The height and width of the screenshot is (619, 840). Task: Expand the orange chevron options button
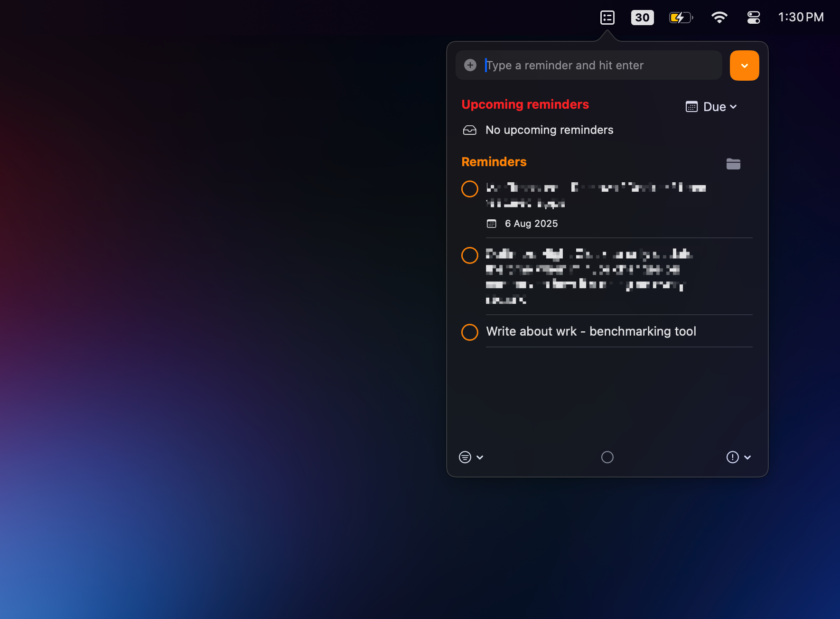[x=744, y=66]
